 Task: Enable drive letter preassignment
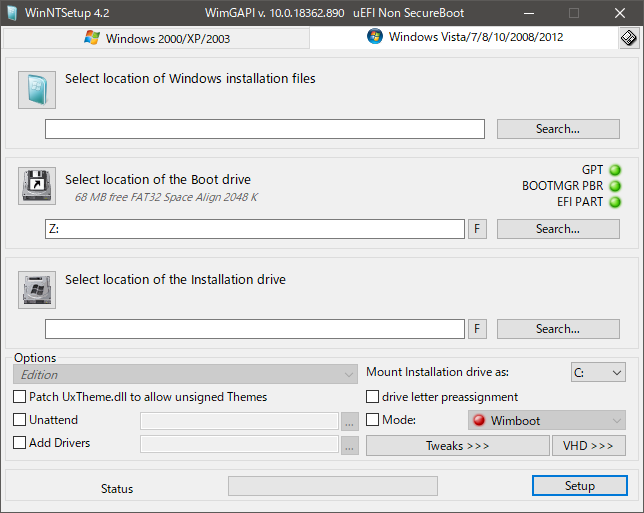(372, 397)
